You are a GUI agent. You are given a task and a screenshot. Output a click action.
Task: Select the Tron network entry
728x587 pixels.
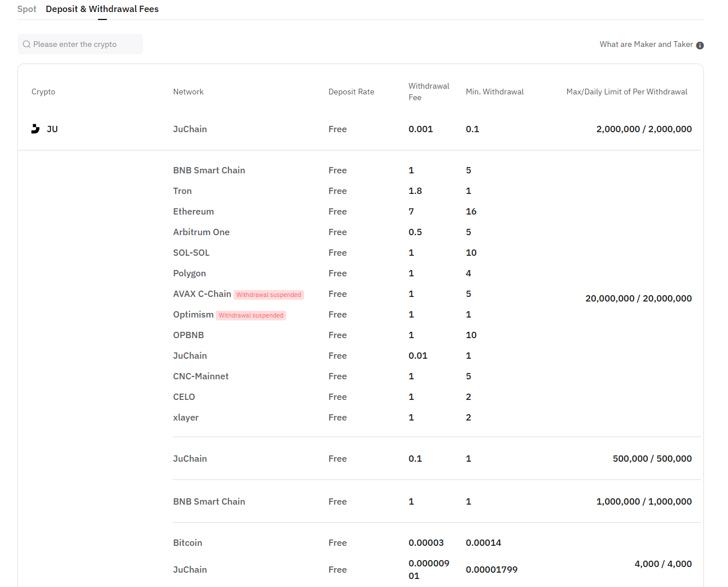pyautogui.click(x=183, y=191)
